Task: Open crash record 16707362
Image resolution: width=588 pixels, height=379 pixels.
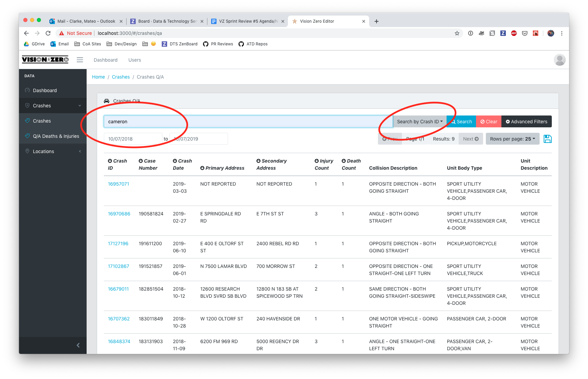Action: tap(119, 319)
